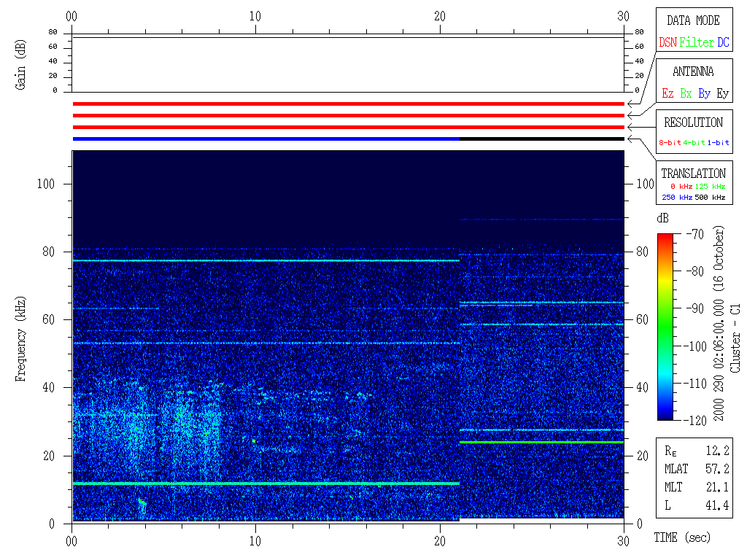Select the 1-bit resolution label
Image resolution: width=747 pixels, height=560 pixels.
pyautogui.click(x=718, y=143)
